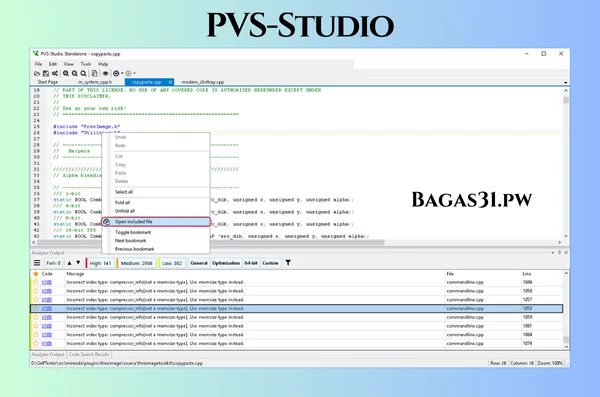Viewport: 600px width, 397px height.
Task: Click the funnel quick filter icon
Action: 288,263
